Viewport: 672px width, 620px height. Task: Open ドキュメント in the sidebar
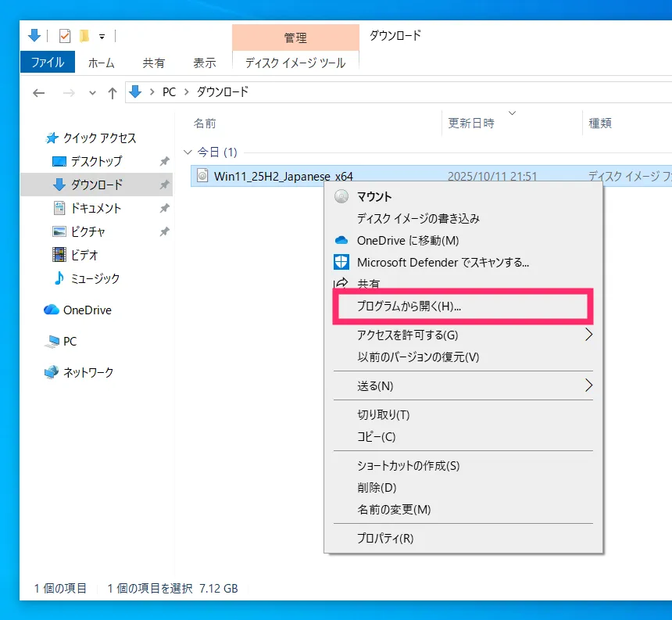point(95,209)
